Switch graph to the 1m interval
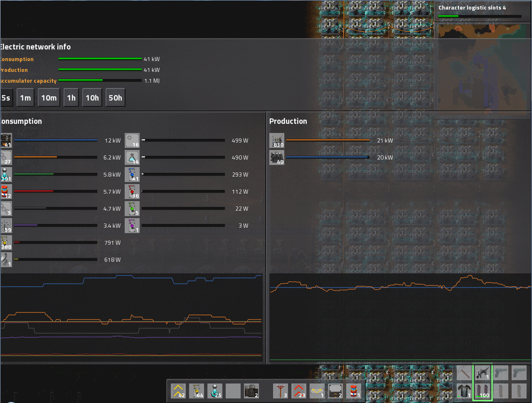The height and width of the screenshot is (403, 532). coord(25,98)
